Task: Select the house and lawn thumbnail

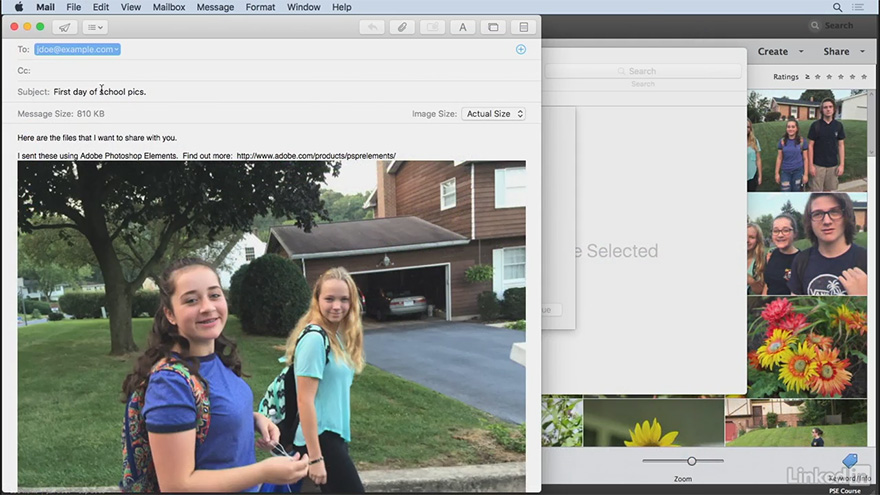Action: 796,423
